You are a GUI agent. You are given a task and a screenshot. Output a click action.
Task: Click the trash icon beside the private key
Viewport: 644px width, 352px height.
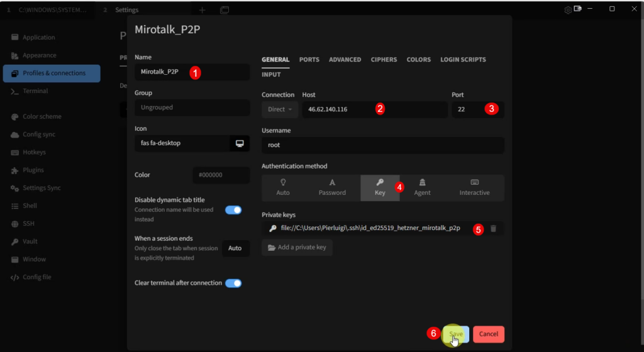[493, 228]
